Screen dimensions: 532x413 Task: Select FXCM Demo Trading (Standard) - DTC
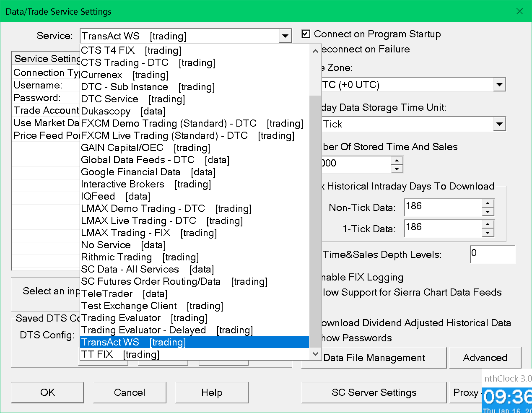point(195,123)
